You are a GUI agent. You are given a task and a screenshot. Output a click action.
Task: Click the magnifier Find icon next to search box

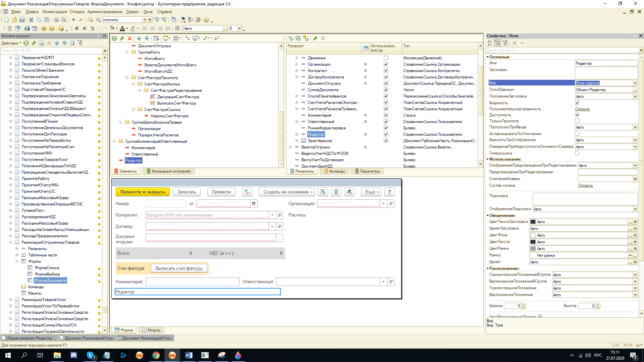(98, 20)
